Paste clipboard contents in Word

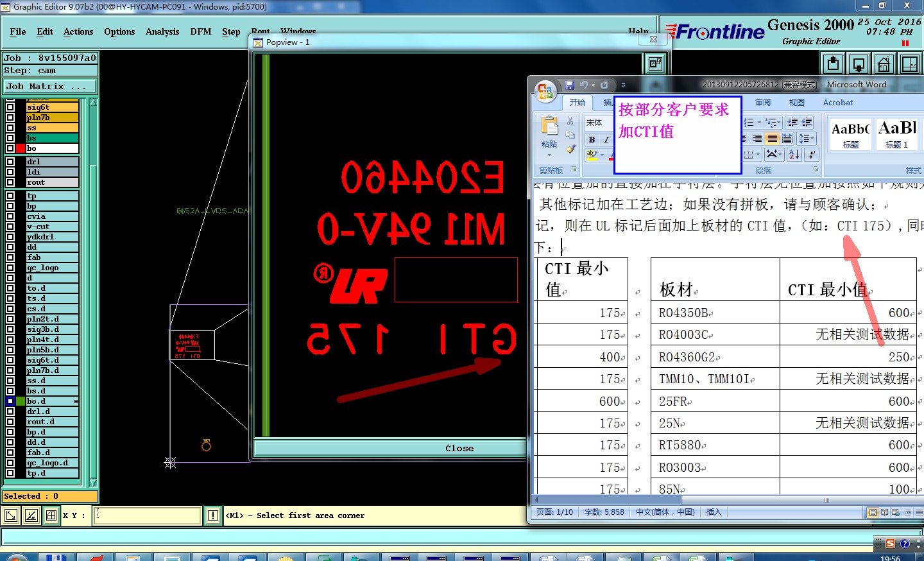point(549,126)
